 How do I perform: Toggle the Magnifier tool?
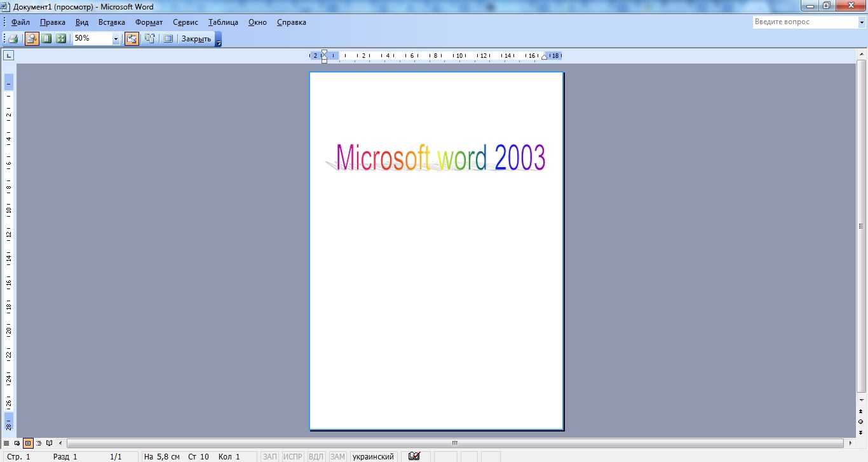click(32, 39)
